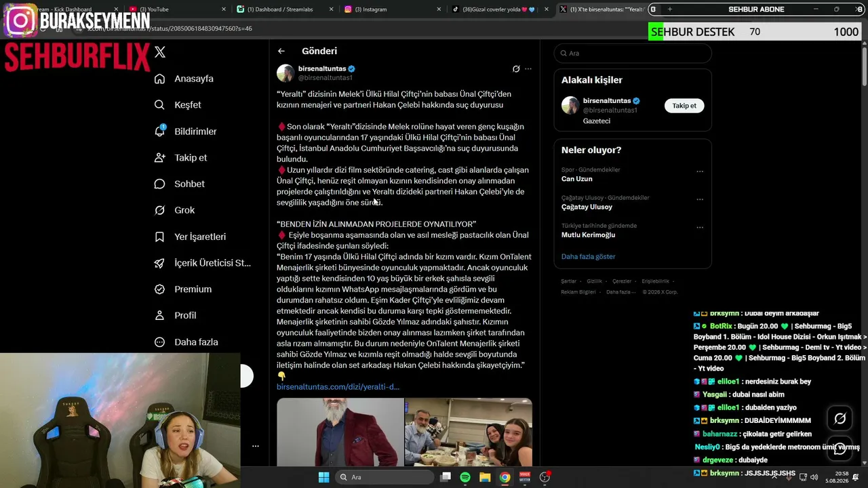Image resolution: width=868 pixels, height=488 pixels.
Task: Open Grok from the sidebar
Action: [184, 210]
